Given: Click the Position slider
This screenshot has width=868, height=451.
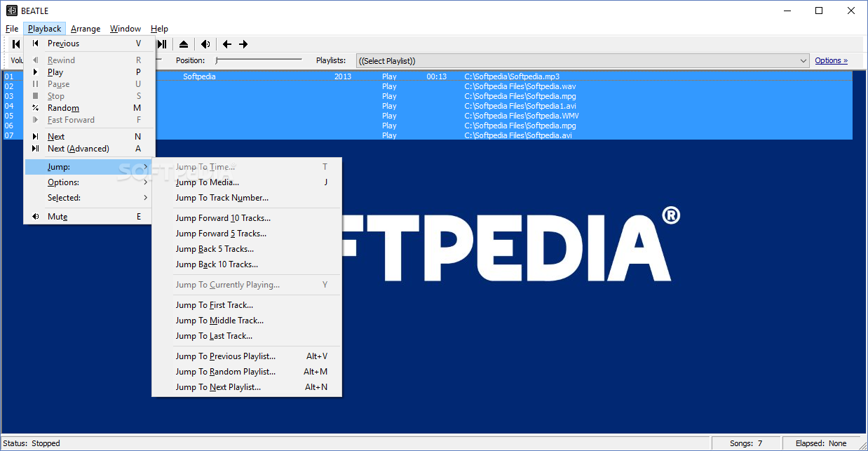Looking at the screenshot, I should (259, 61).
